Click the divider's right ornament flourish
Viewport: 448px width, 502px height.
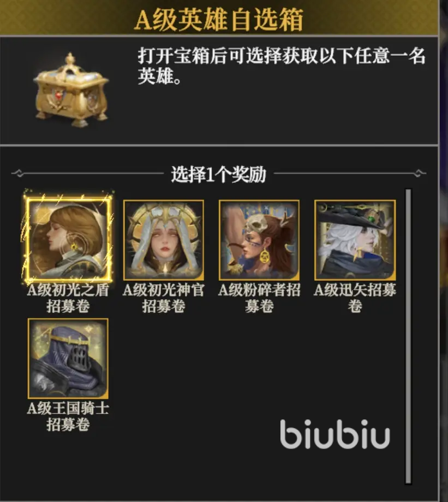(419, 174)
